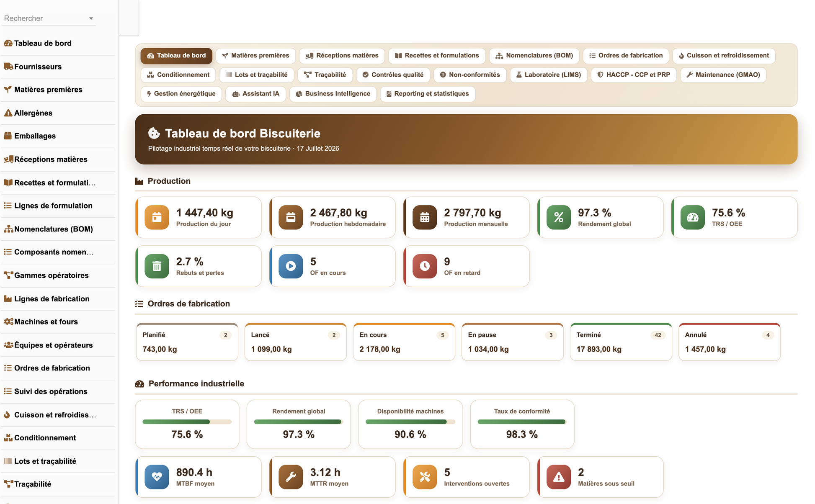Click the Production hebdomadaire calendar icon
Image resolution: width=815 pixels, height=504 pixels.
(291, 217)
